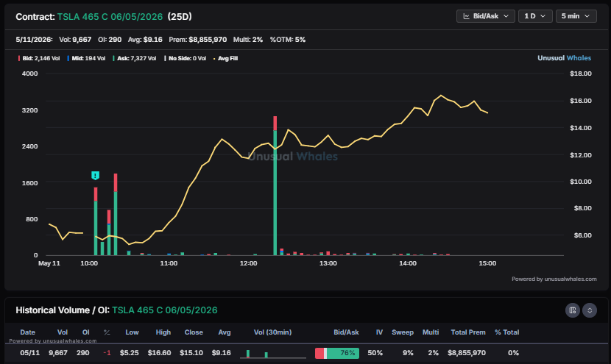
Task: Click the %OTM: 5% stat in header
Action: click(x=288, y=40)
